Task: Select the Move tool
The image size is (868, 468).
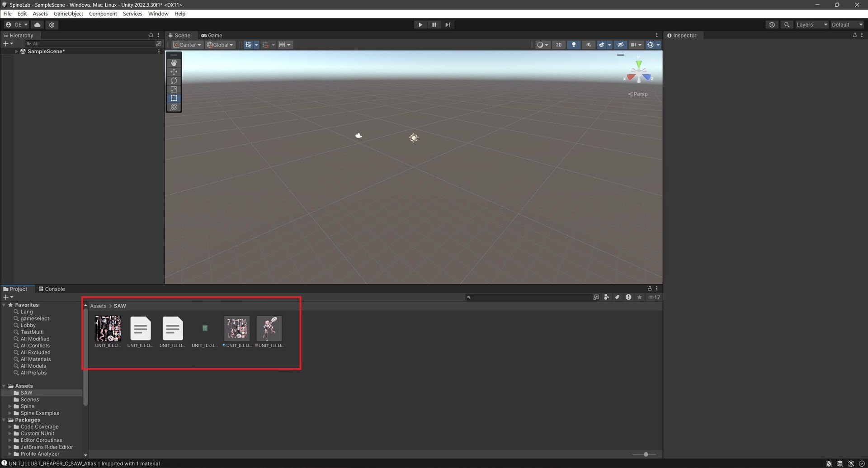Action: (174, 72)
